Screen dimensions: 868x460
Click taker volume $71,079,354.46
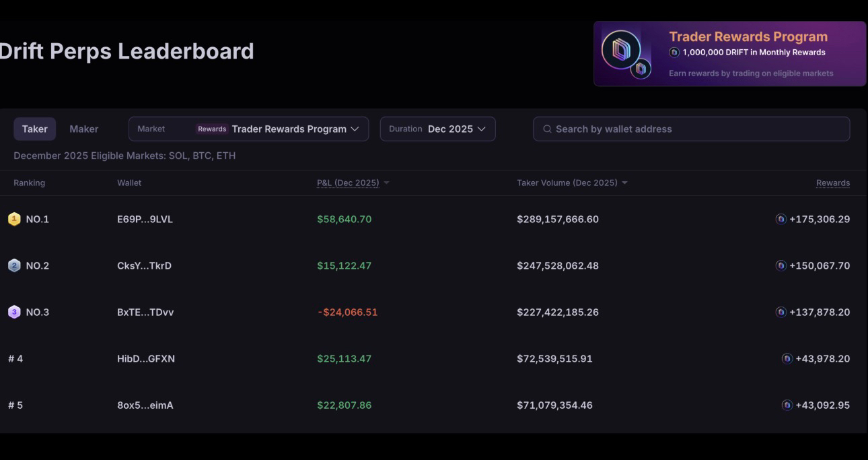[x=554, y=405]
